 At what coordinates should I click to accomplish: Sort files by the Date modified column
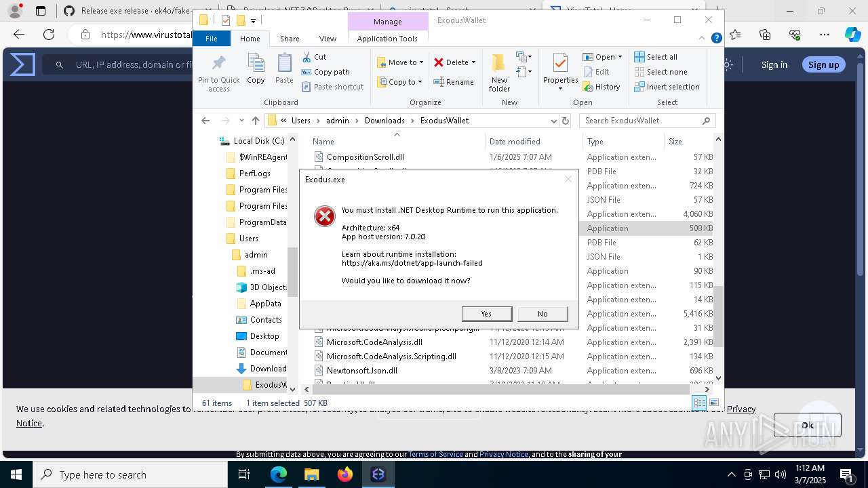pyautogui.click(x=515, y=141)
